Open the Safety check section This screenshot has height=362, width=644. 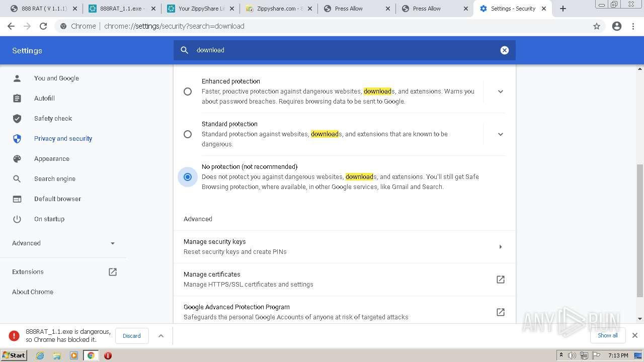click(53, 119)
